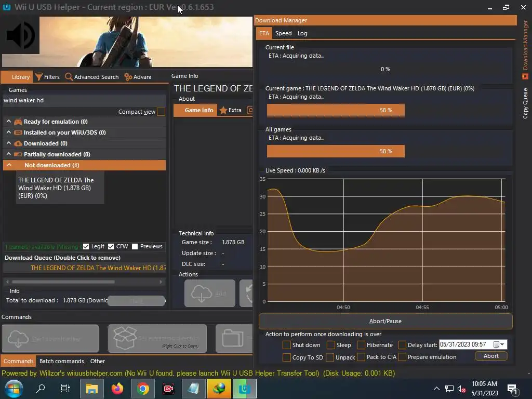Click the games search field
The width and height of the screenshot is (532, 399).
[84, 100]
